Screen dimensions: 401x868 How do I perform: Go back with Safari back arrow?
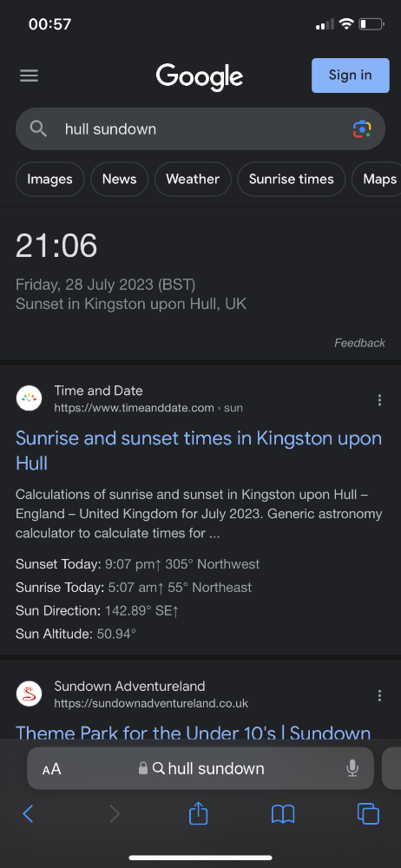point(29,814)
